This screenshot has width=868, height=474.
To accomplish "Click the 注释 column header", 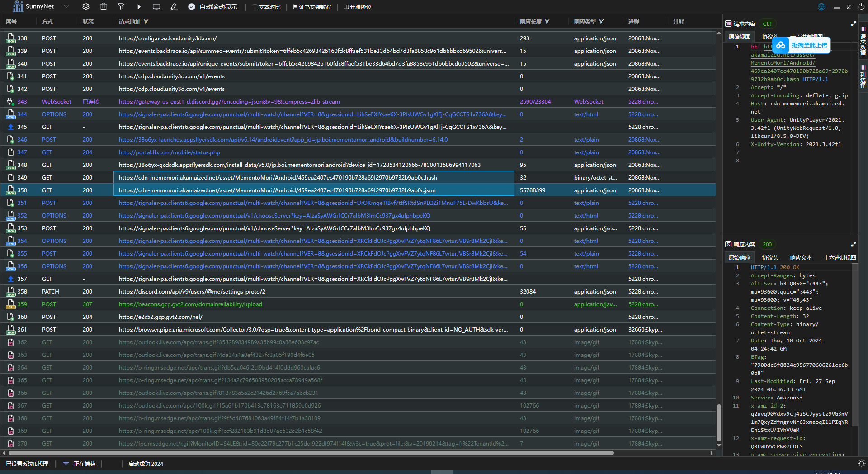I will 679,21.
